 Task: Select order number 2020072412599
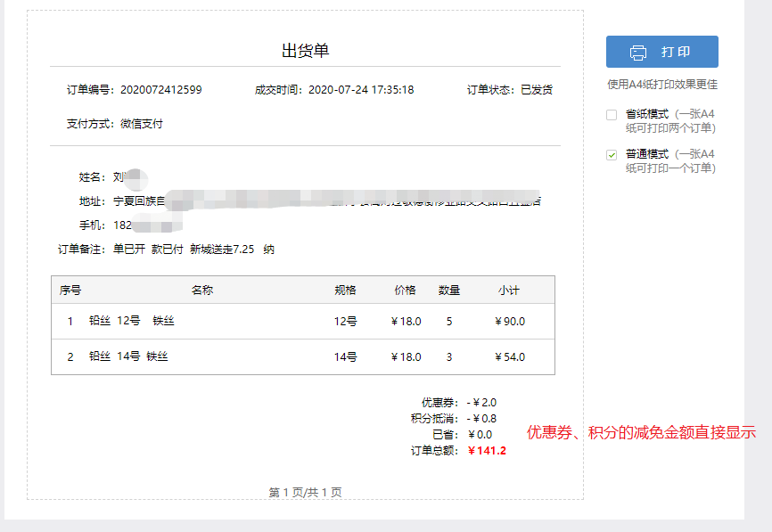(x=160, y=90)
